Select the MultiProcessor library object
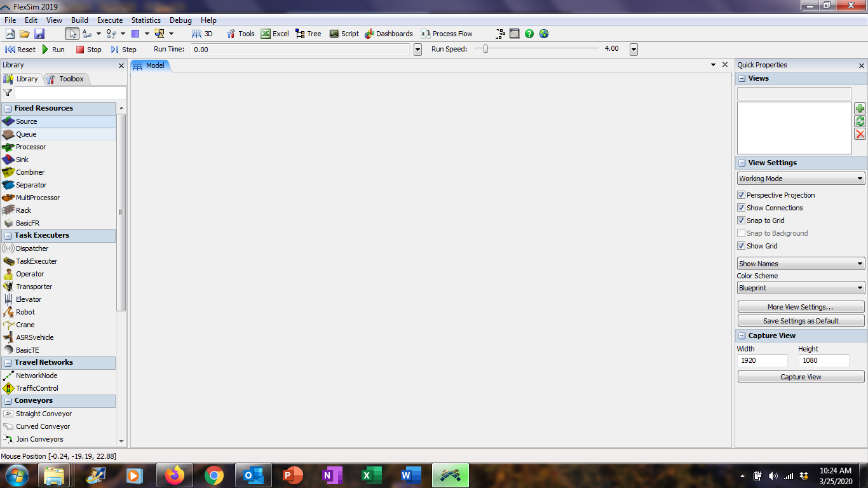Viewport: 868px width, 488px height. coord(58,198)
